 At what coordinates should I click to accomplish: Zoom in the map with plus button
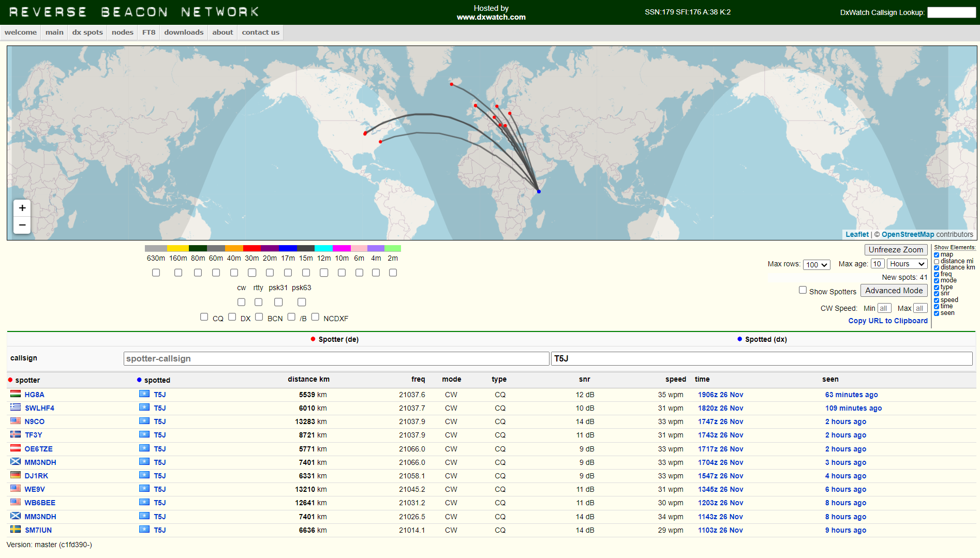[22, 208]
